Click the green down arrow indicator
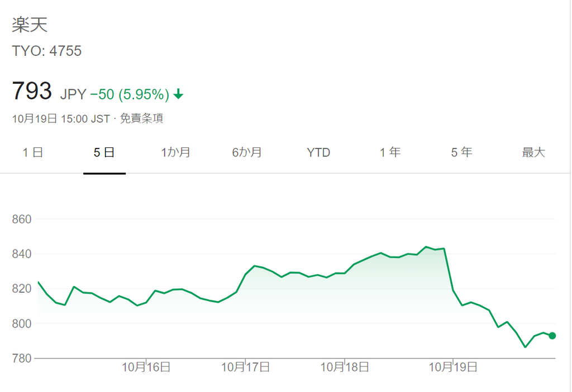Image resolution: width=572 pixels, height=392 pixels. click(x=178, y=94)
